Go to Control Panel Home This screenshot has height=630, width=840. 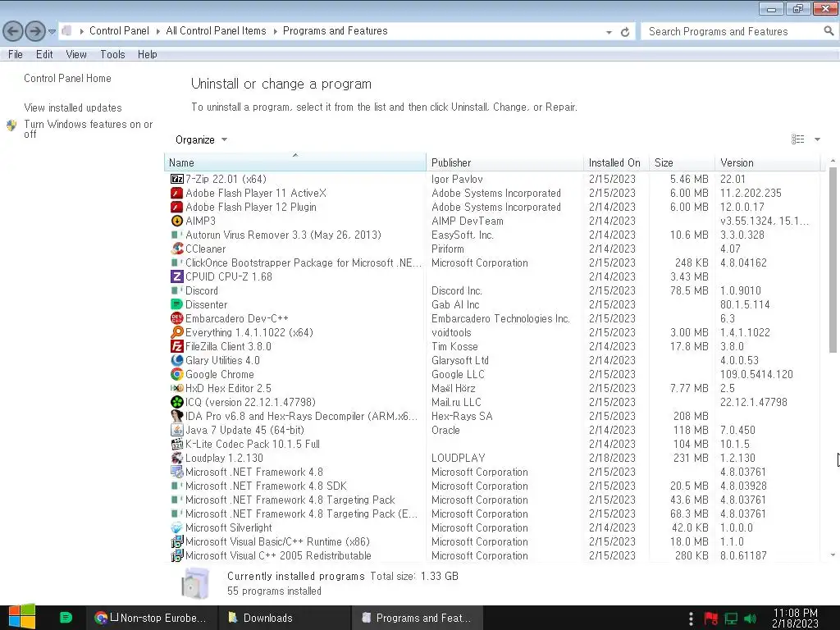(67, 78)
